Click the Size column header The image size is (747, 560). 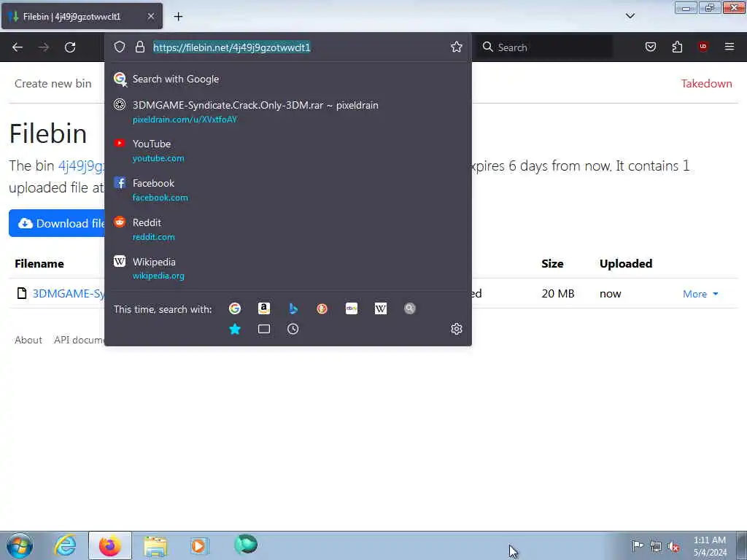[552, 264]
